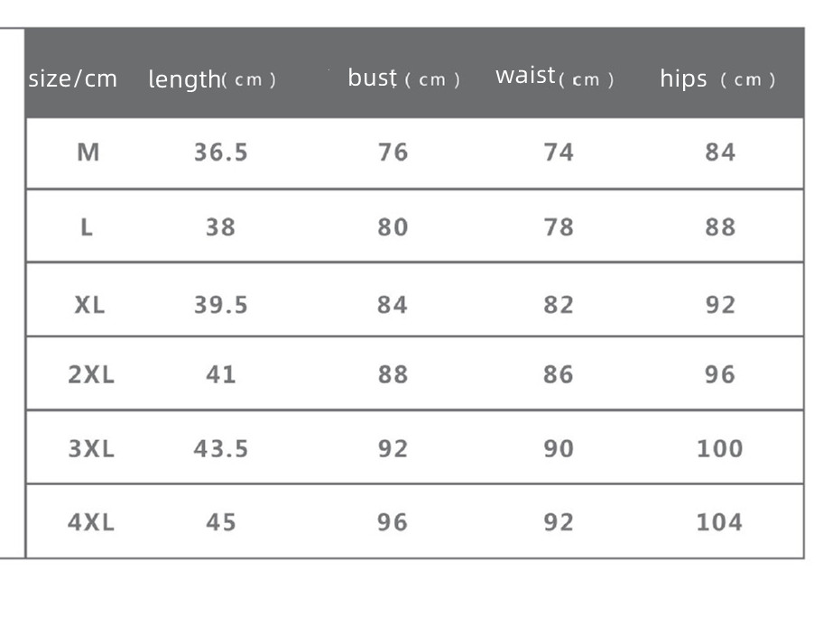Click hips value 100 in 3XL row
This screenshot has height=644, width=832.
[x=719, y=448]
